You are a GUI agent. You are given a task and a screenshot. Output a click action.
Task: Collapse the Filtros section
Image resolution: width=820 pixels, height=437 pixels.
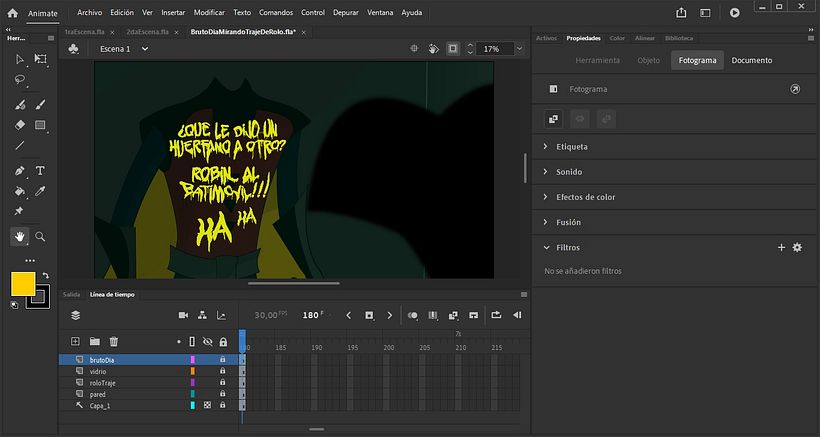(x=546, y=248)
